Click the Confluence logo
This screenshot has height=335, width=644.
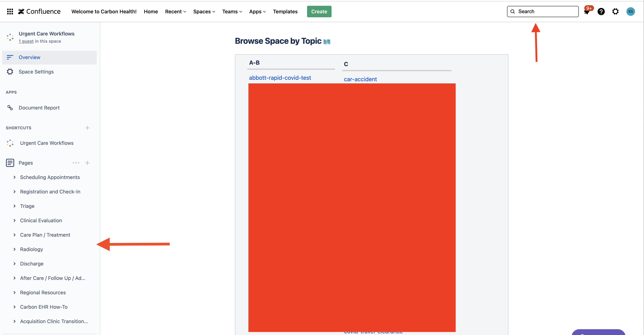pos(39,12)
